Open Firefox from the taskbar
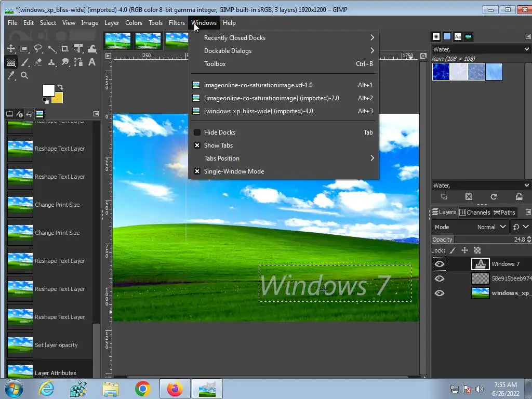This screenshot has height=399, width=532. click(x=175, y=389)
